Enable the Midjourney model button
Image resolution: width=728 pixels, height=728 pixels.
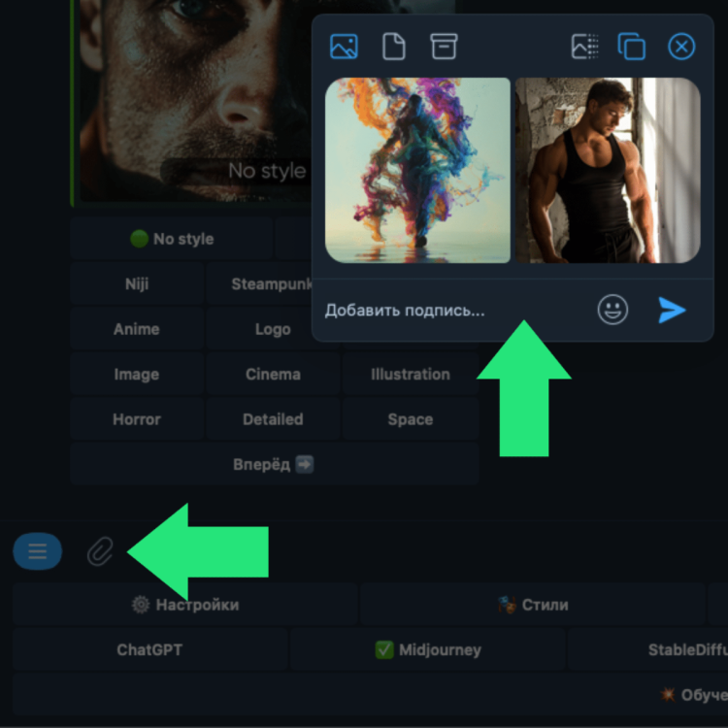(427, 650)
